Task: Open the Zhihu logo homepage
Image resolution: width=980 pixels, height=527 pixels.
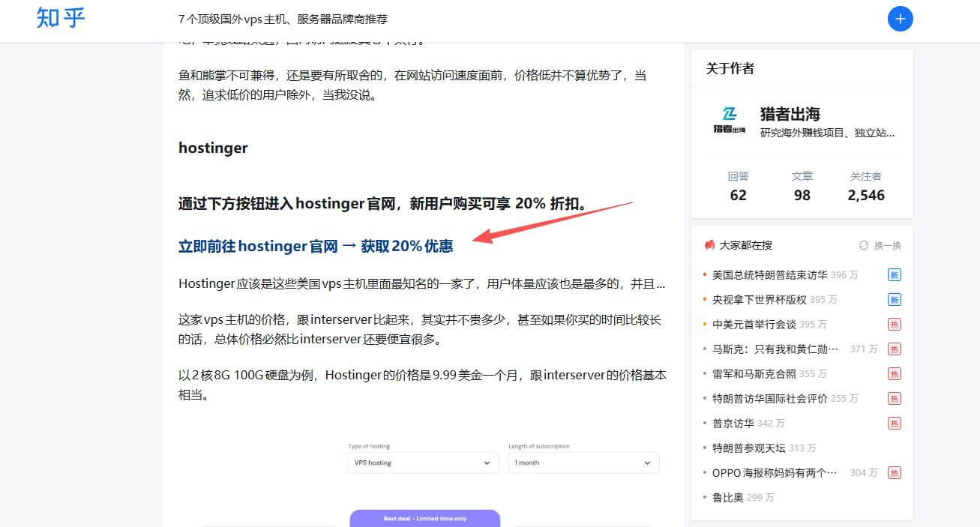Action: (x=61, y=18)
